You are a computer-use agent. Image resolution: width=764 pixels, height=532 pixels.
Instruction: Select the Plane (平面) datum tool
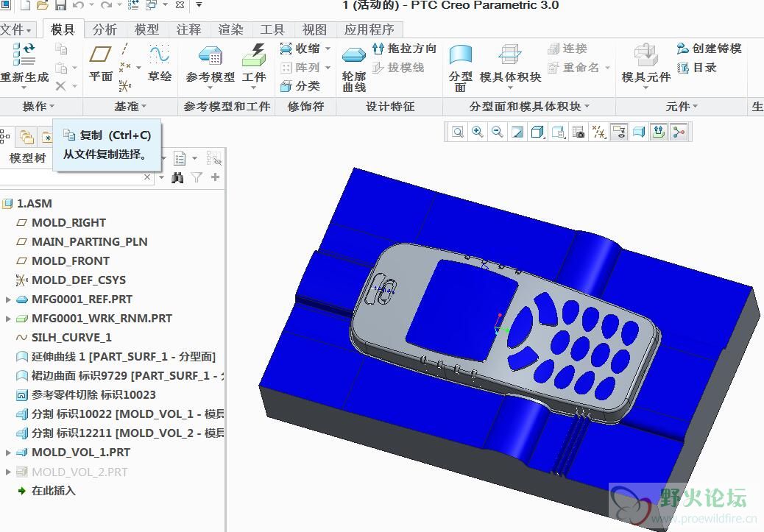(x=100, y=63)
